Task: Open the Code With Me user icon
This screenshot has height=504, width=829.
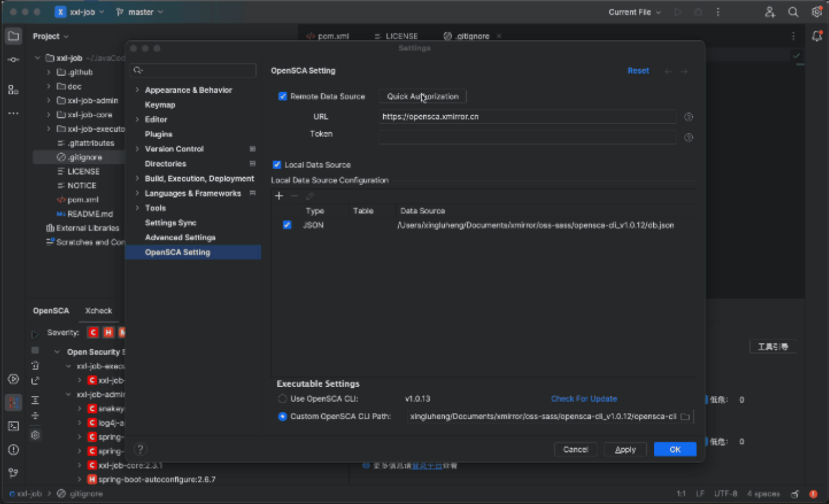Action: coord(770,12)
